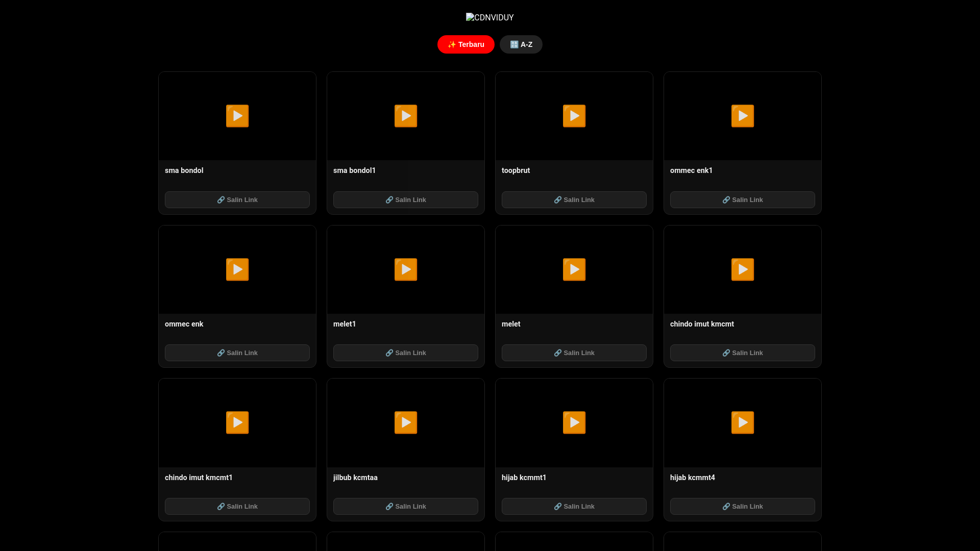980x551 pixels.
Task: Click the "jilbub kcmtaa" title text
Action: pos(355,478)
